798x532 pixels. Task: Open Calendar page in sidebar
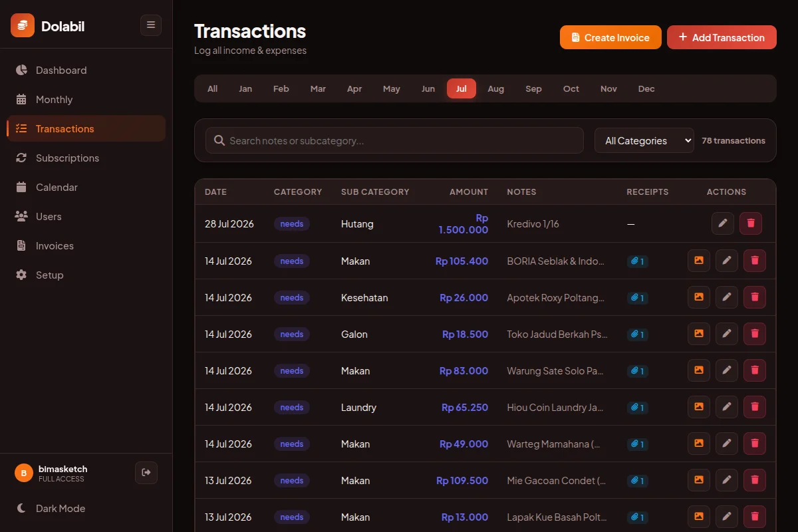click(86, 188)
